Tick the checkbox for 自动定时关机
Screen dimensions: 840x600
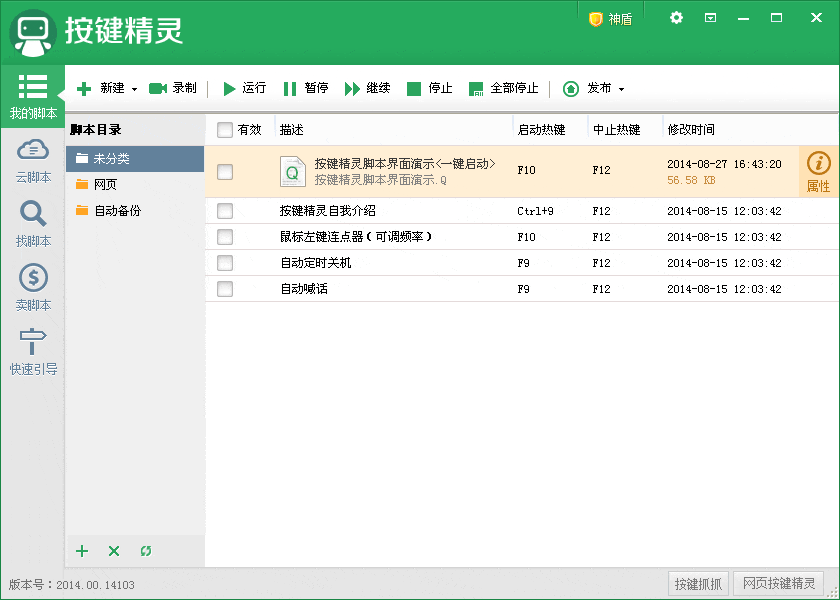226,264
